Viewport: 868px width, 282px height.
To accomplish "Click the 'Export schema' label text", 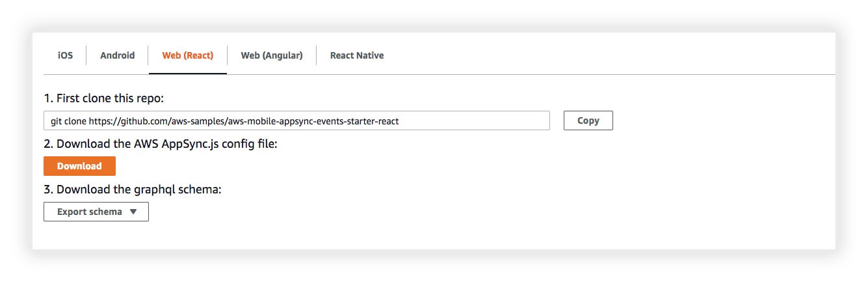I will pyautogui.click(x=89, y=212).
